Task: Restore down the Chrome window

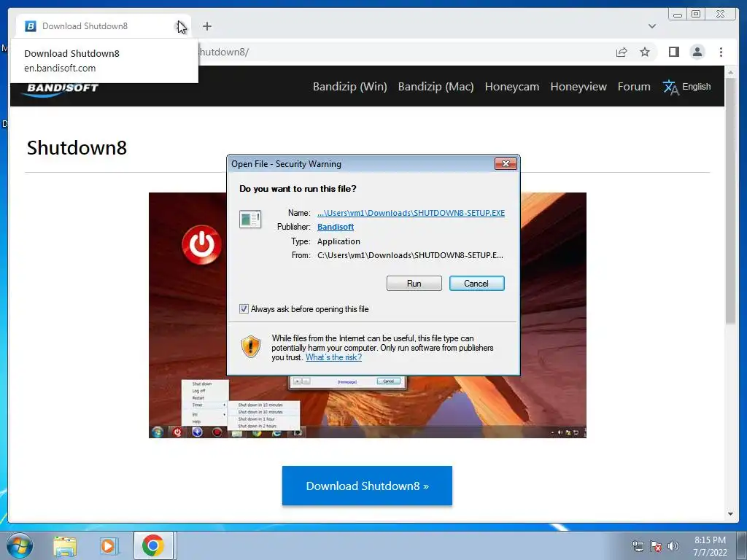Action: tap(695, 15)
